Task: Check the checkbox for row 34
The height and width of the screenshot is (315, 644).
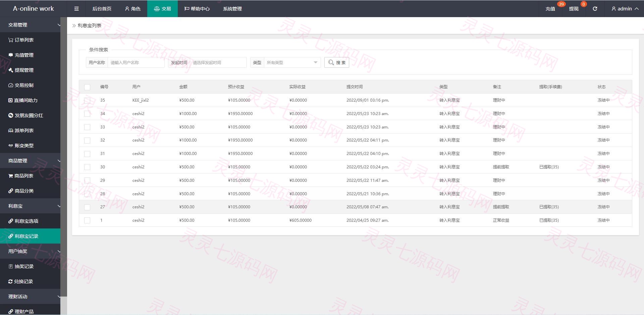Action: (x=87, y=114)
